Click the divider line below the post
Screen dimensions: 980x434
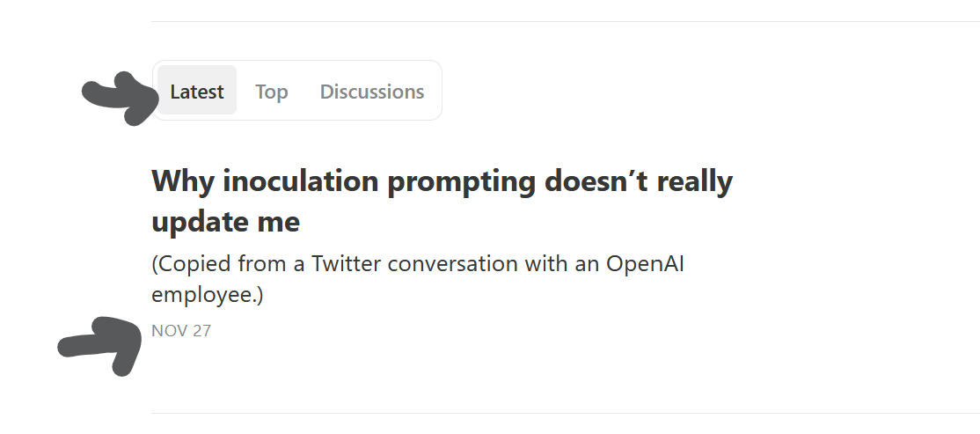pyautogui.click(x=565, y=413)
